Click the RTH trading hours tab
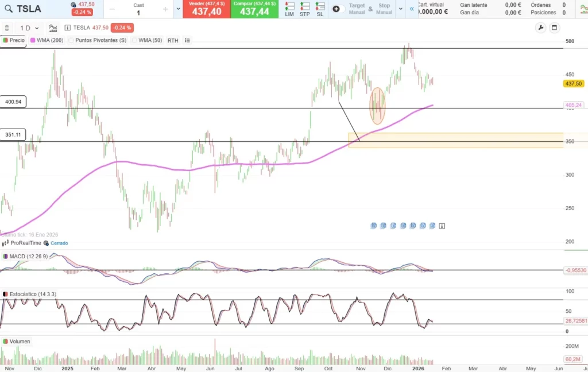588x372 pixels. coord(173,41)
